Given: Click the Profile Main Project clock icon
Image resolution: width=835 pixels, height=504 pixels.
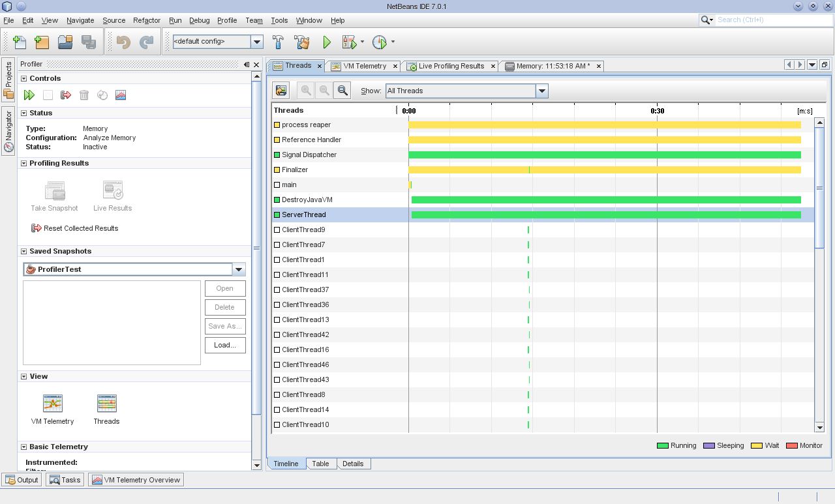Looking at the screenshot, I should [380, 42].
